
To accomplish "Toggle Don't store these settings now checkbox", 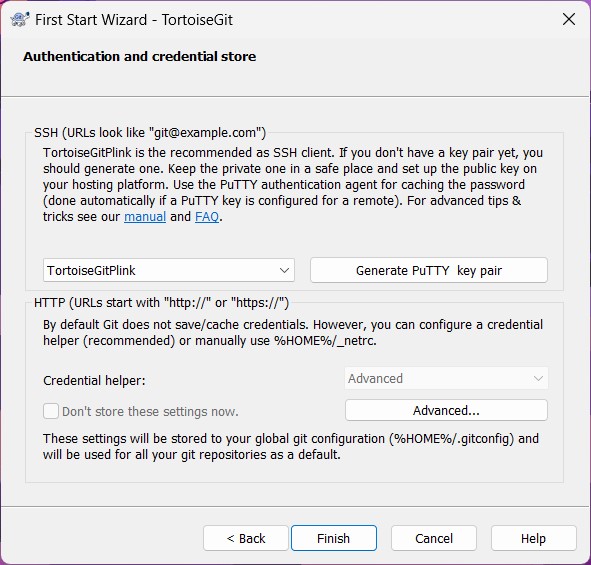I will pyautogui.click(x=51, y=411).
